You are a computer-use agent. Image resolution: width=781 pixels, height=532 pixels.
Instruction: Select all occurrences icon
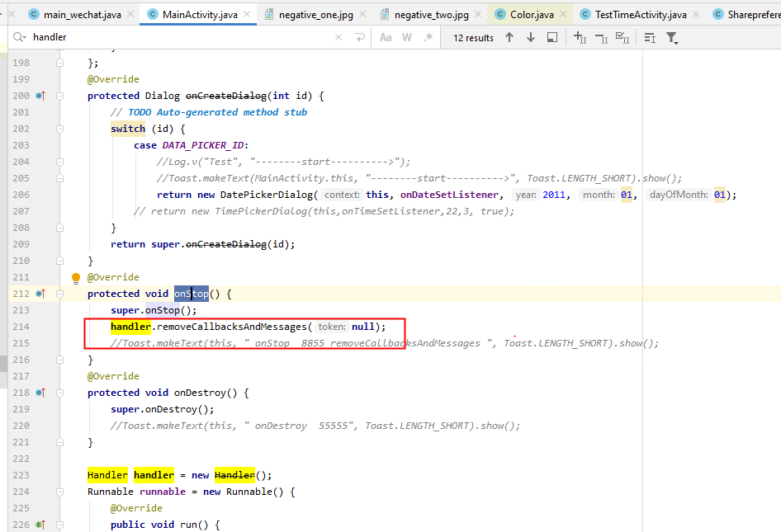pyautogui.click(x=622, y=37)
